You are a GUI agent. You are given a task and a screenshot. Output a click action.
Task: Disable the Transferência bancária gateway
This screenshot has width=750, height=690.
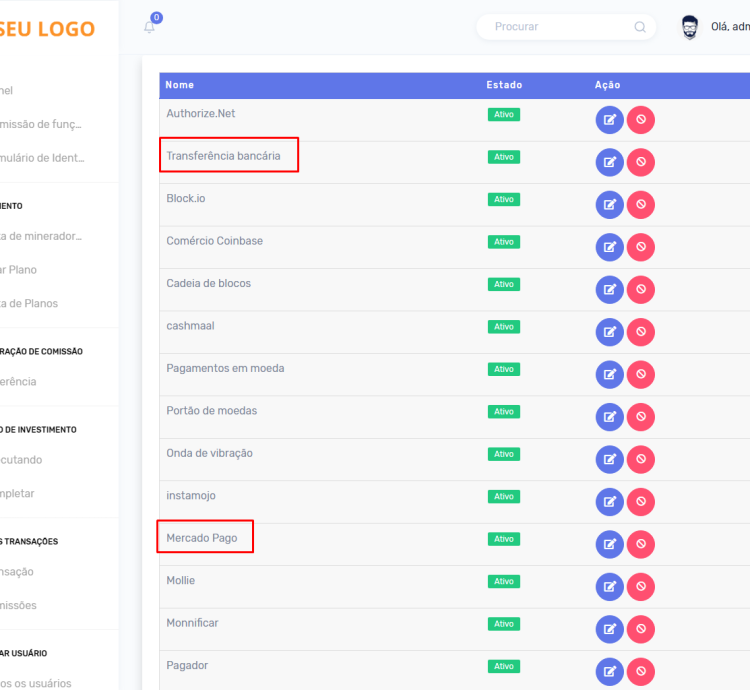pos(640,162)
